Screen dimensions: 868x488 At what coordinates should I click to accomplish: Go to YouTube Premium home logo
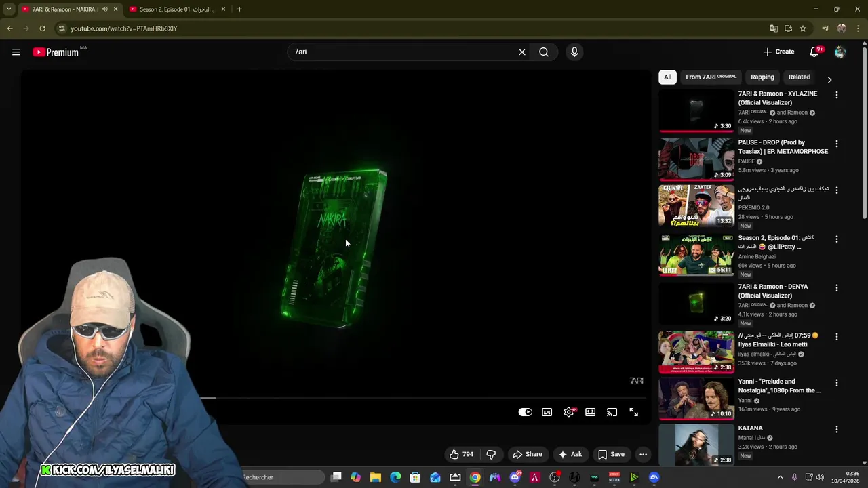click(56, 52)
